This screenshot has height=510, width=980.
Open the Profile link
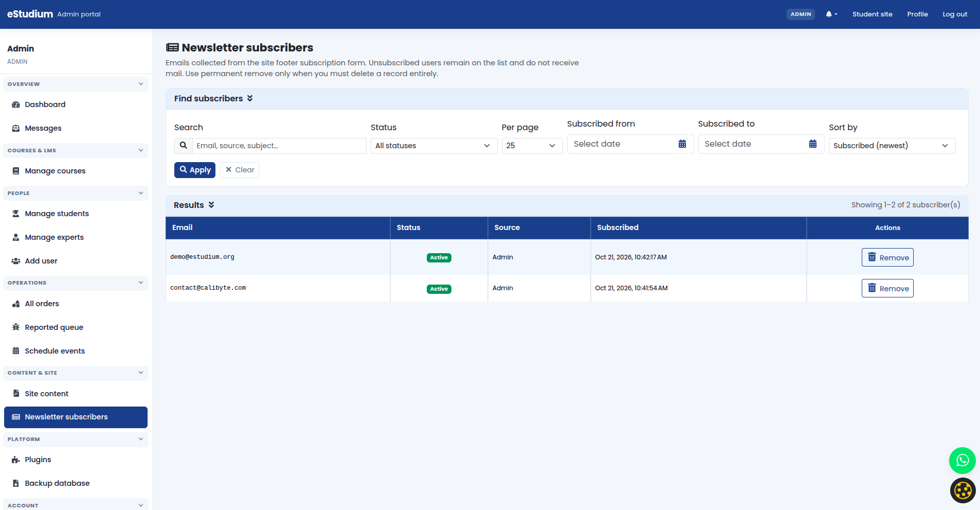tap(917, 14)
